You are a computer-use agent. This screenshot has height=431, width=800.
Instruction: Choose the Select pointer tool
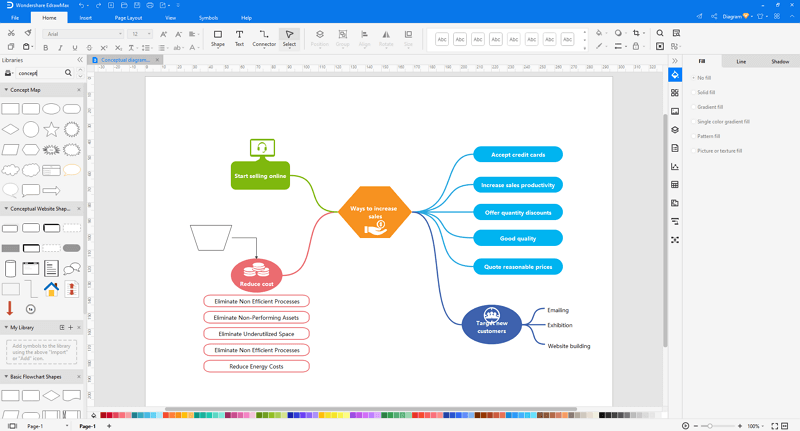289,38
